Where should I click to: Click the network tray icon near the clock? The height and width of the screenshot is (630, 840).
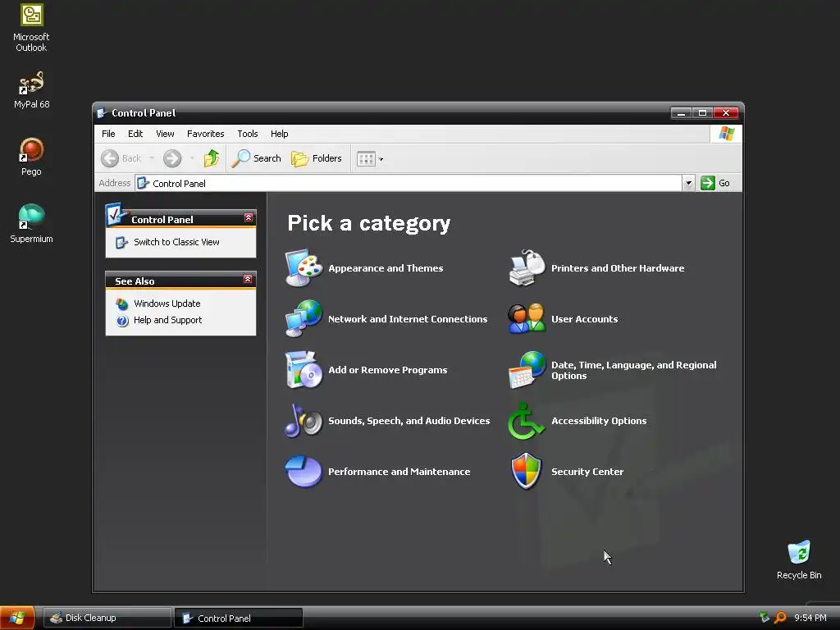pos(765,617)
